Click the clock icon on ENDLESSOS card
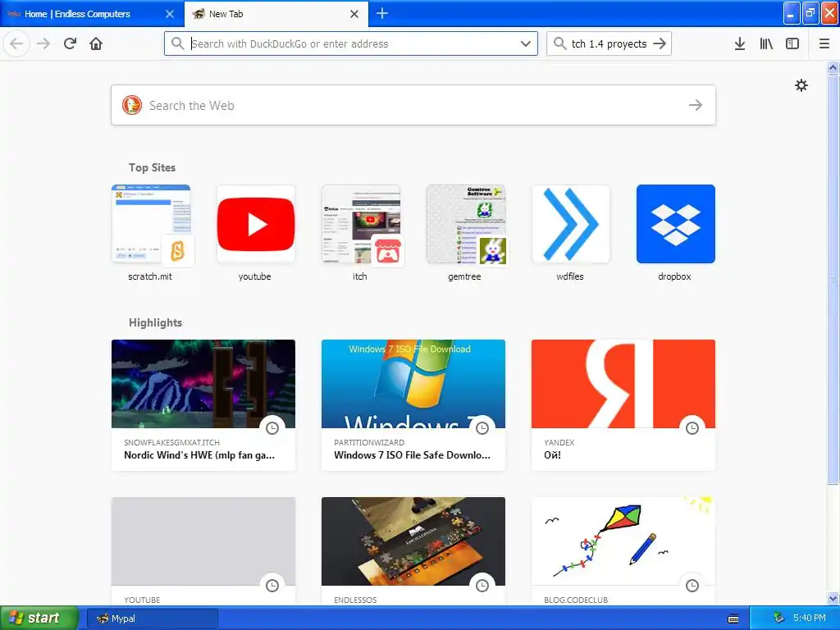Viewport: 840px width, 630px height. click(x=482, y=586)
